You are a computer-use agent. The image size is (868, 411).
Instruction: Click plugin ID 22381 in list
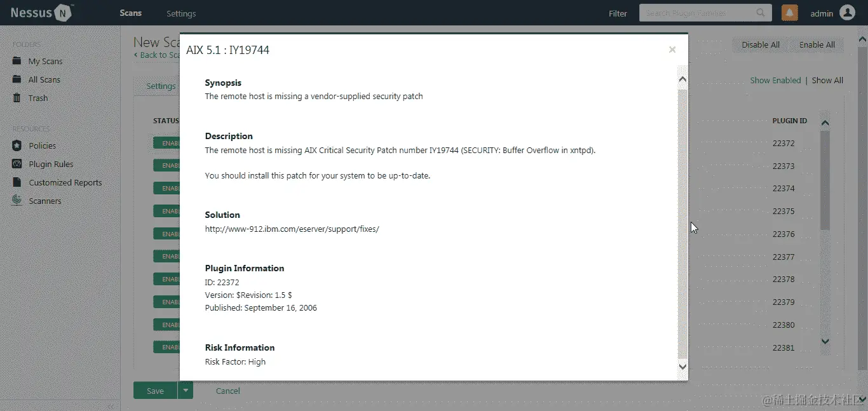click(x=783, y=348)
